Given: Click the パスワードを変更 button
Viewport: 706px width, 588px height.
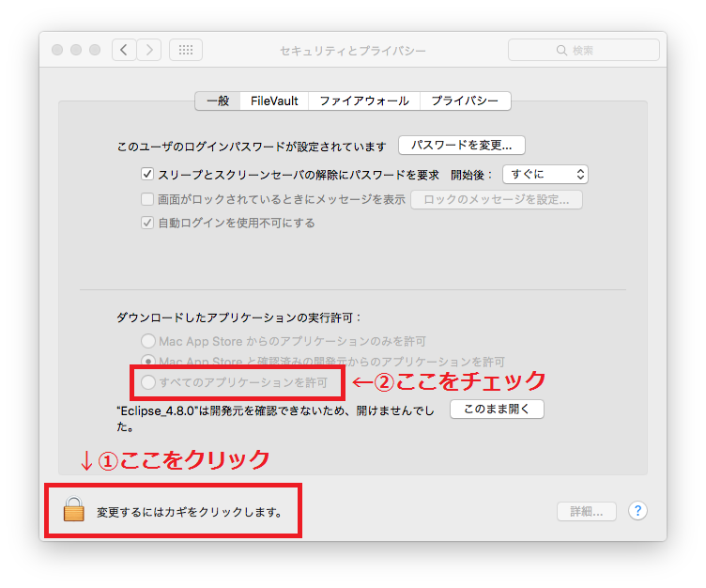Looking at the screenshot, I should (x=461, y=146).
